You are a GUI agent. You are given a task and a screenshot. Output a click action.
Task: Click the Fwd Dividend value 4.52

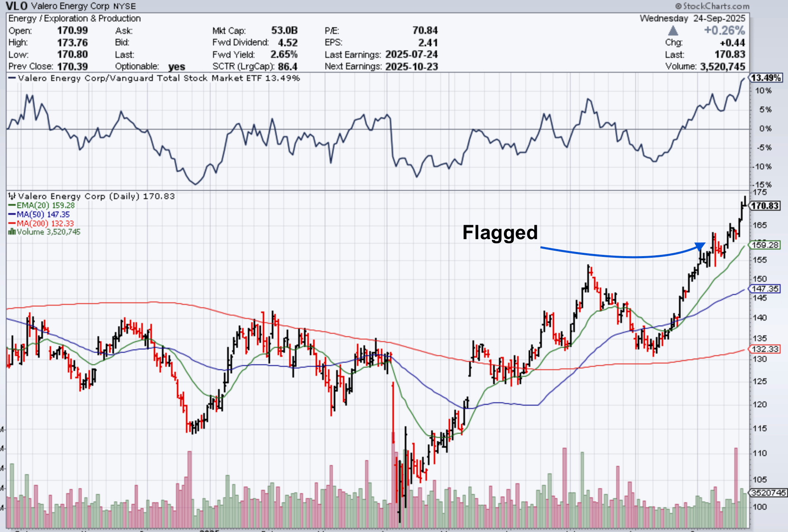click(287, 43)
